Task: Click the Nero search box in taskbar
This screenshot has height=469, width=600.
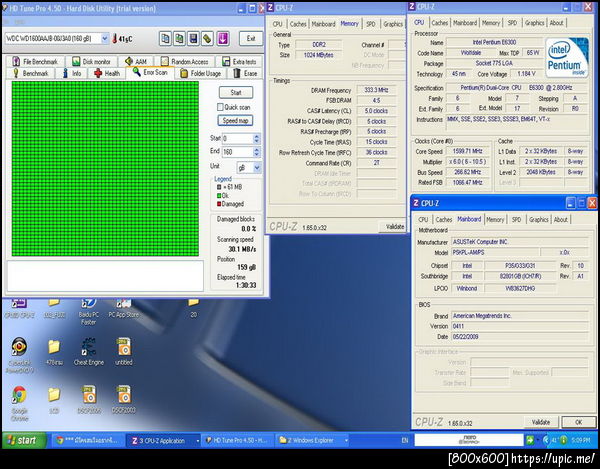Action: [x=469, y=440]
